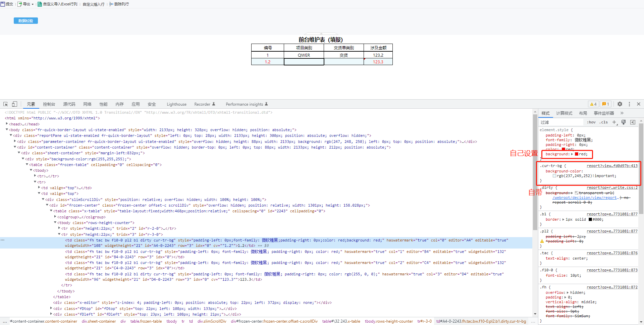
Task: Toggle the :hov element state panel
Action: [591, 122]
